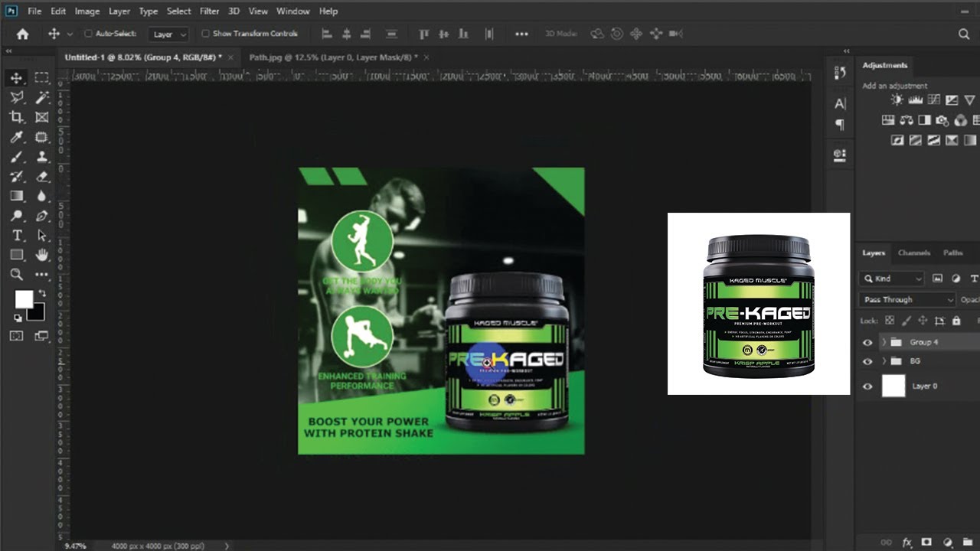
Task: Select the Pen tool
Action: 42,217
